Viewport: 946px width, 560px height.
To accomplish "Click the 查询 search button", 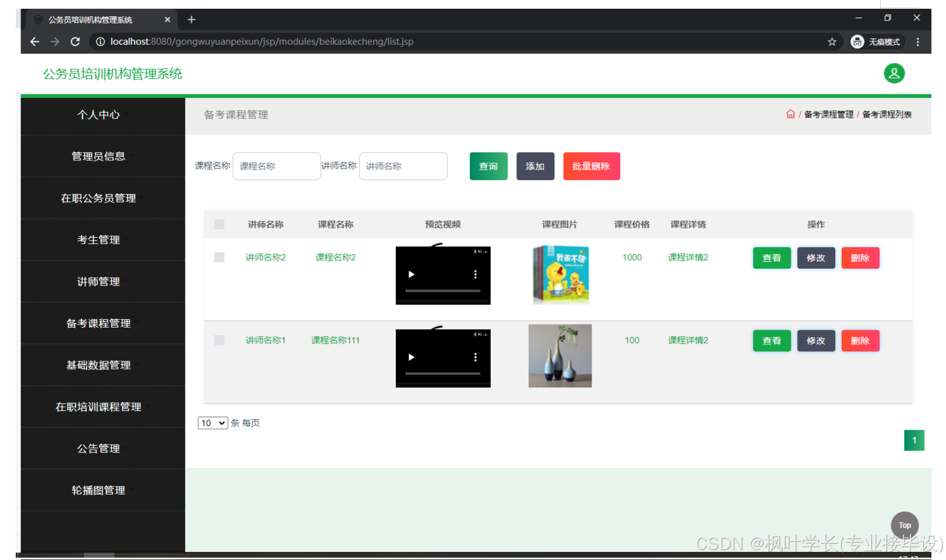I will 488,166.
